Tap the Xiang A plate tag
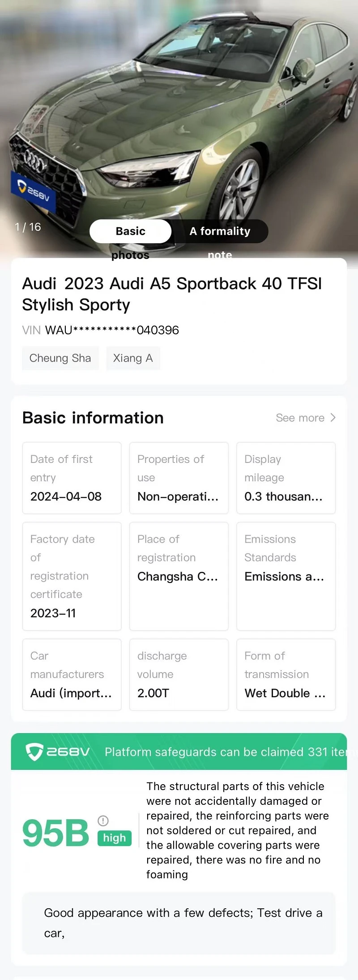358x980 pixels. (x=133, y=358)
